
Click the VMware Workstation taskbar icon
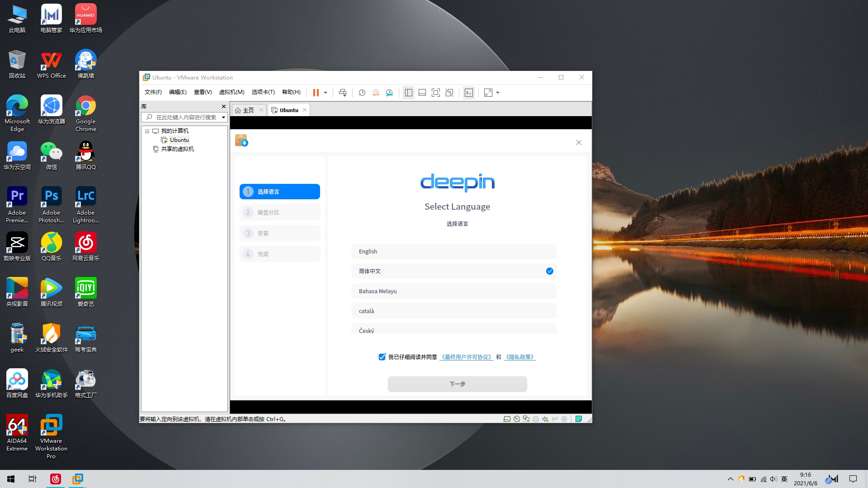click(78, 479)
